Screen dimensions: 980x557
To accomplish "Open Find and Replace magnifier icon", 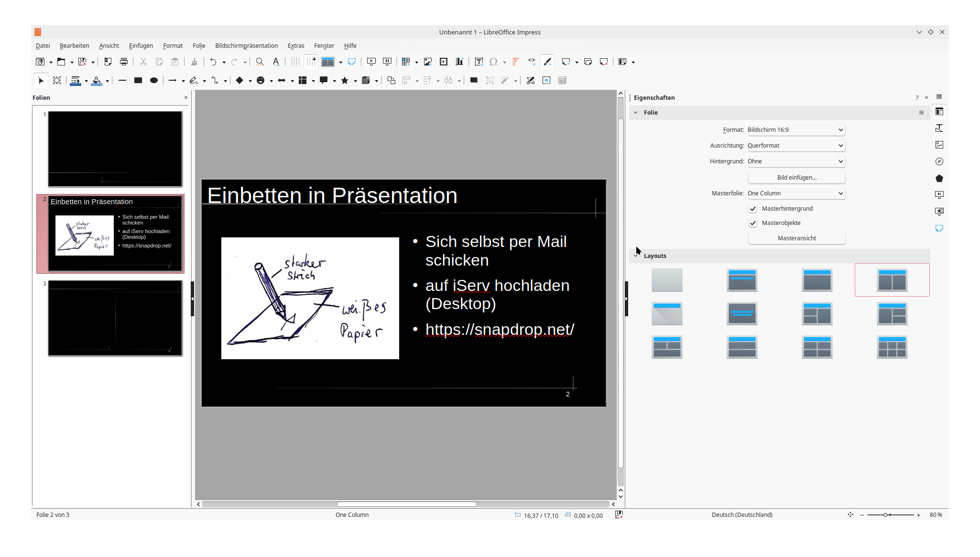I will 260,62.
